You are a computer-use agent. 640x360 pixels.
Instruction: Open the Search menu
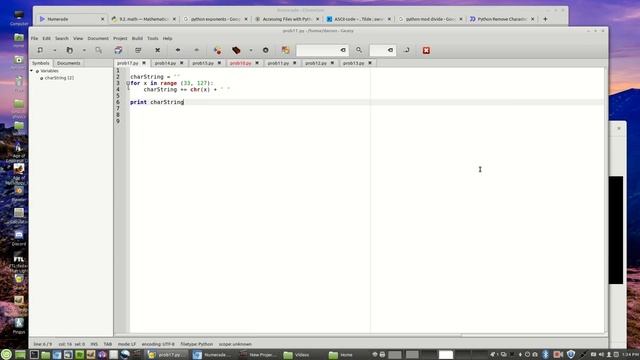62,38
